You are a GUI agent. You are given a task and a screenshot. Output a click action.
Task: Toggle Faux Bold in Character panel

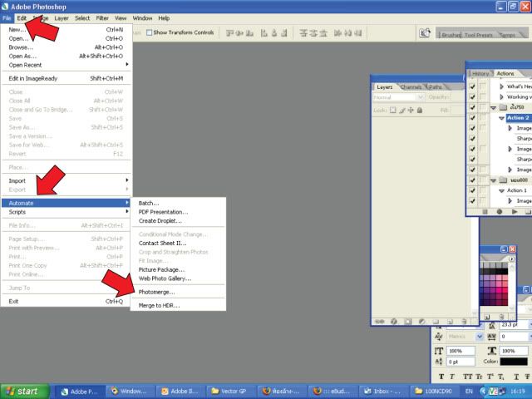pos(441,377)
